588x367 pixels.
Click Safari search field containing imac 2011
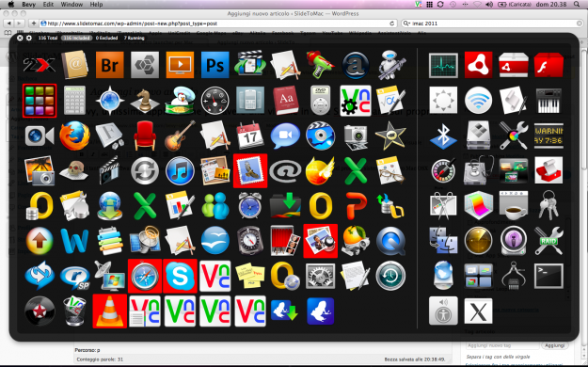point(492,24)
